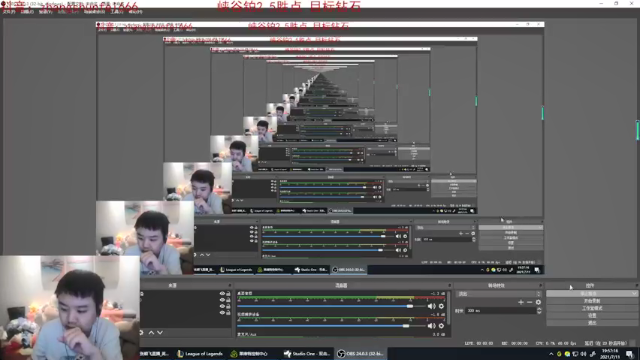Expand the streaming button dropdown arrow
The width and height of the screenshot is (640, 360).
634,293
